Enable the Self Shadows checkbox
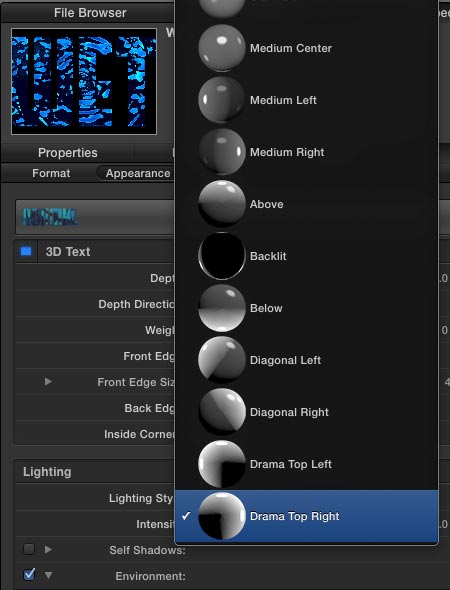 29,549
